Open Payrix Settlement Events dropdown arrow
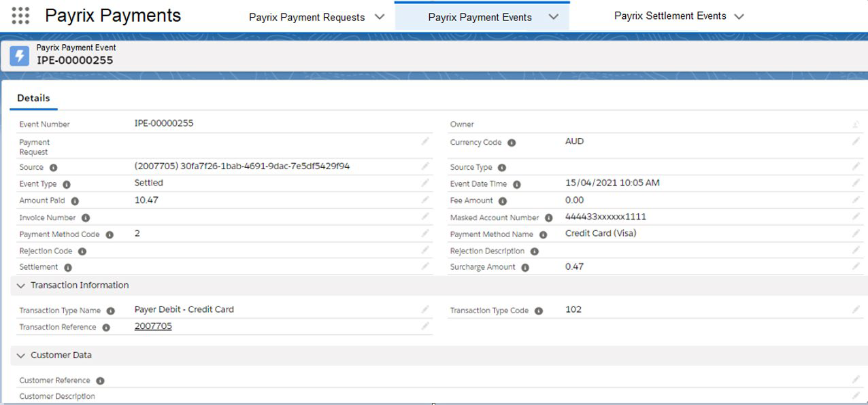Screen dimensions: 868x405 point(739,16)
